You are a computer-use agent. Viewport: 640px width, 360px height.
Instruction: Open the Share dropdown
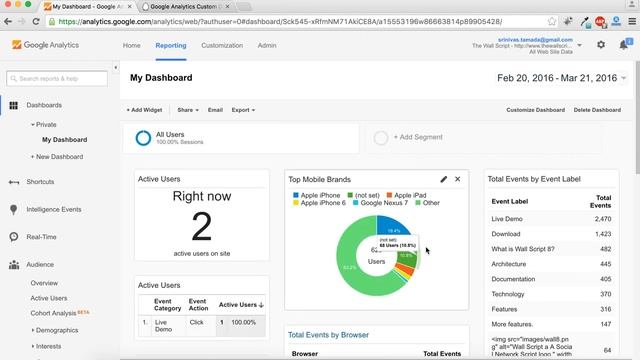point(188,110)
